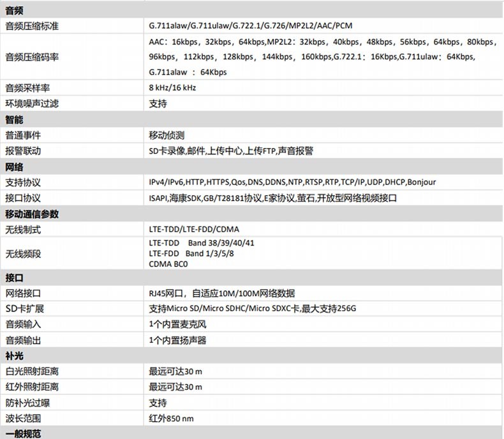Screen dimensions: 504x439
Task: Click the RJ45网口 value text
Action: [x=222, y=294]
